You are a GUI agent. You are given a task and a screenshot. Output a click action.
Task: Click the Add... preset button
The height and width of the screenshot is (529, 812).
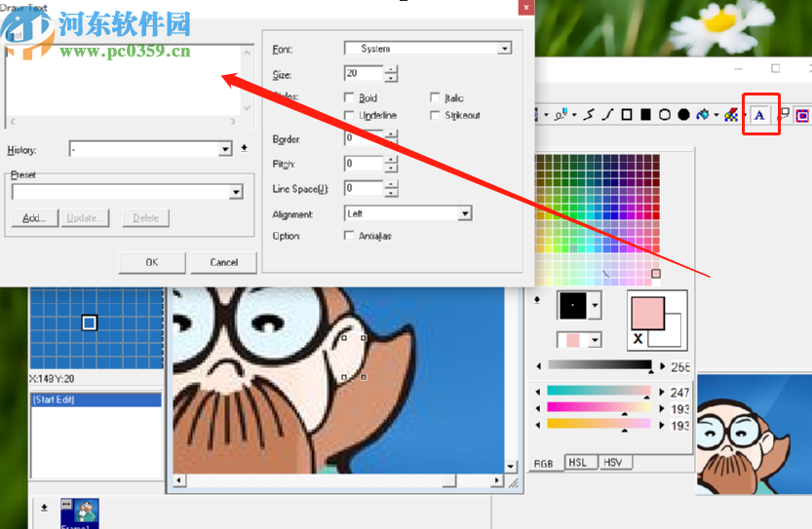[35, 218]
